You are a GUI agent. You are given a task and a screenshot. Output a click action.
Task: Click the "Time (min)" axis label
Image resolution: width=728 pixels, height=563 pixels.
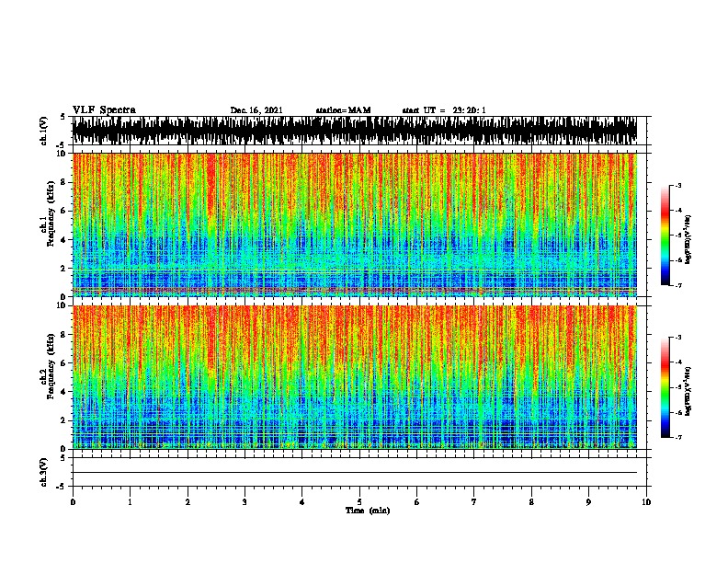click(x=368, y=511)
